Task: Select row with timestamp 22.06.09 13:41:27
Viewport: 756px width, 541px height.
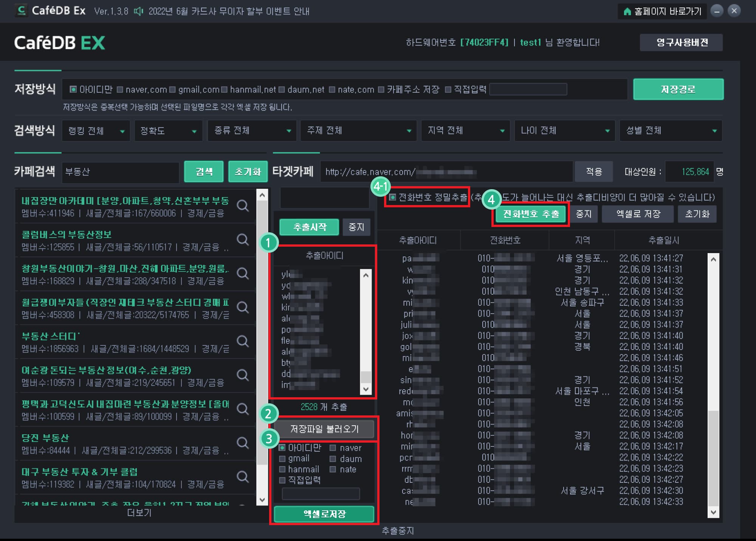Action: coord(542,258)
